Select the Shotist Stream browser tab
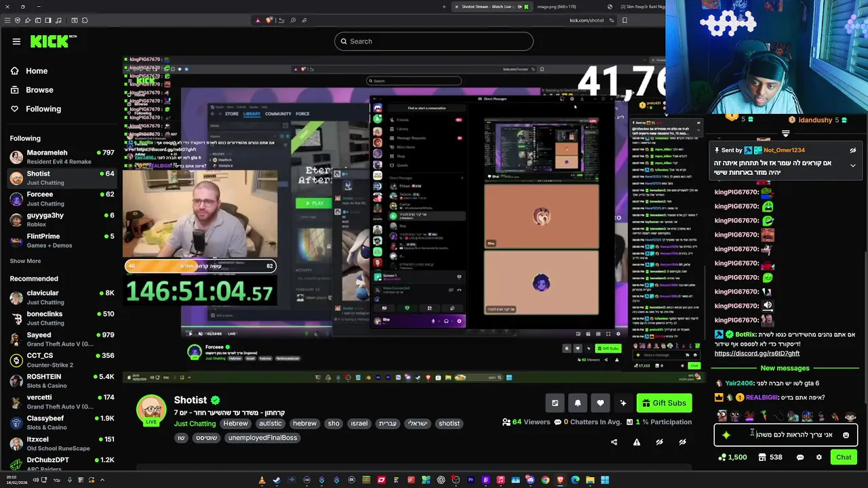The image size is (868, 488). coord(492,7)
